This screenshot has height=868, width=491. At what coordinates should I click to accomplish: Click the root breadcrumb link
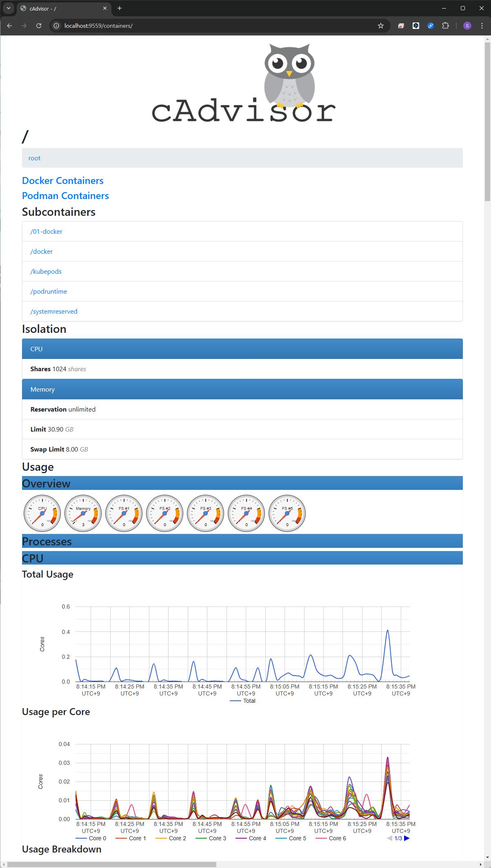[x=34, y=158]
